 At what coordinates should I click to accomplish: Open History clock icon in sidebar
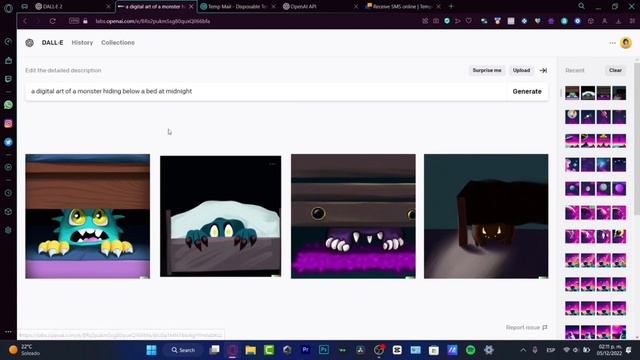8,193
